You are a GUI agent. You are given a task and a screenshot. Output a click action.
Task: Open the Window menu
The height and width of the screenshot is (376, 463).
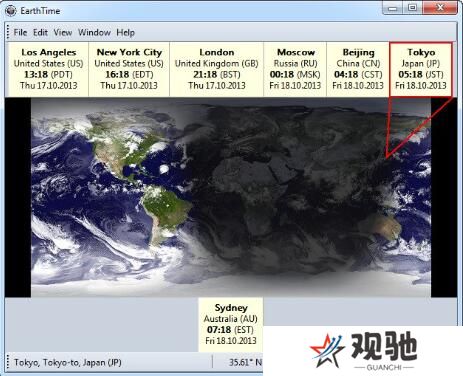pos(94,32)
